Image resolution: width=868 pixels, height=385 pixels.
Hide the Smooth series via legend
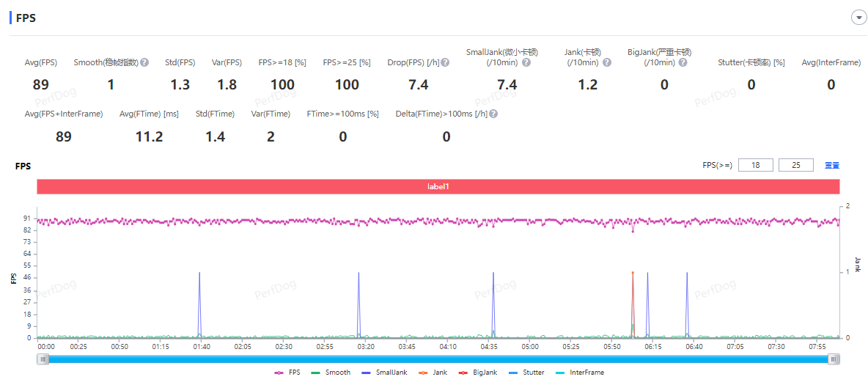[x=331, y=373]
